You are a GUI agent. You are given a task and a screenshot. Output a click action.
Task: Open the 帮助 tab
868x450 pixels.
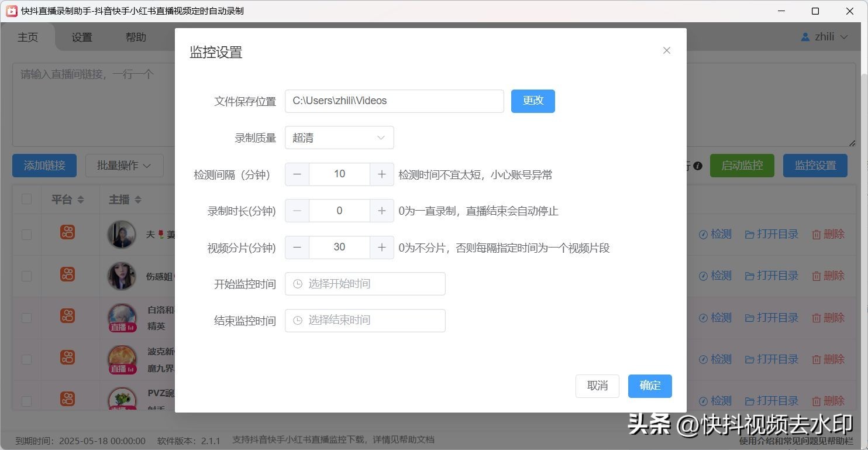136,37
